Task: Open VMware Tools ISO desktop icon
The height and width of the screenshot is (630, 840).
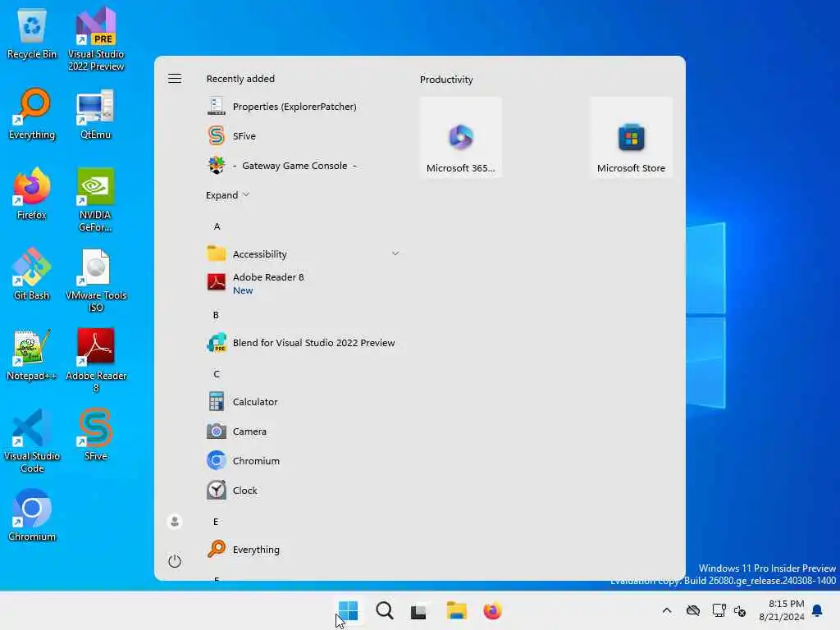Action: (95, 280)
